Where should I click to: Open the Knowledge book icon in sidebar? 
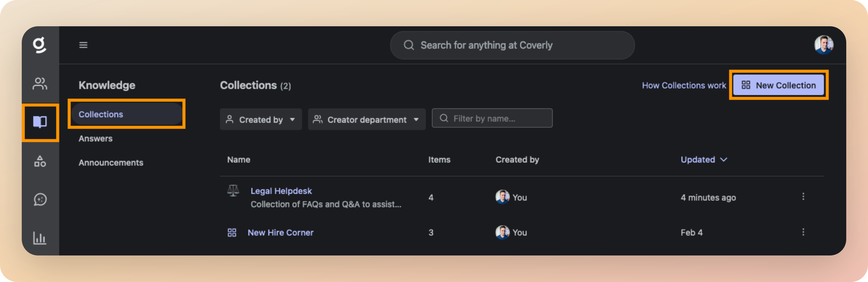click(39, 123)
